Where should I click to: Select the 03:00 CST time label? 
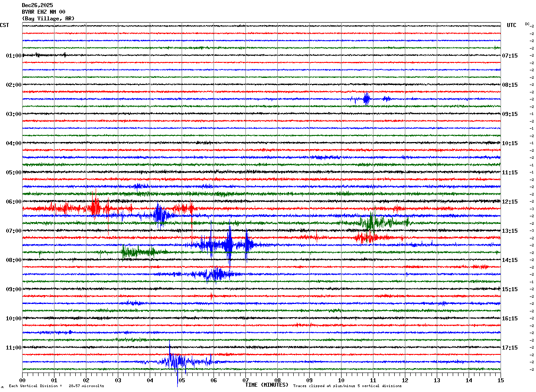tap(14, 114)
